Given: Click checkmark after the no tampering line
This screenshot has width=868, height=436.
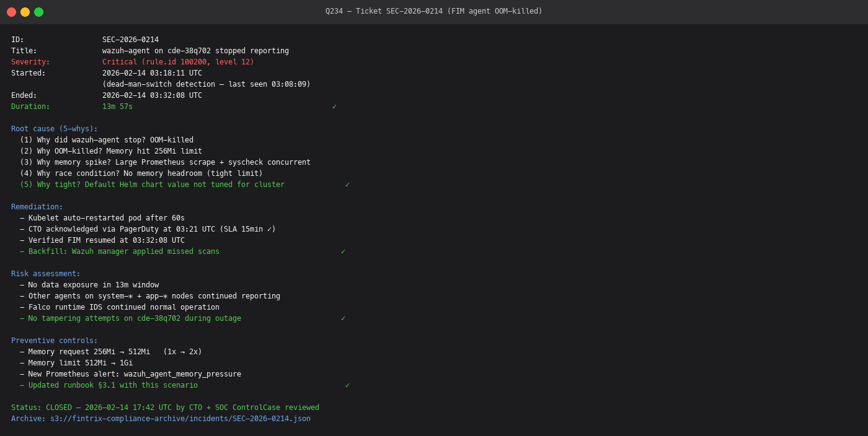Looking at the screenshot, I should coord(343,318).
